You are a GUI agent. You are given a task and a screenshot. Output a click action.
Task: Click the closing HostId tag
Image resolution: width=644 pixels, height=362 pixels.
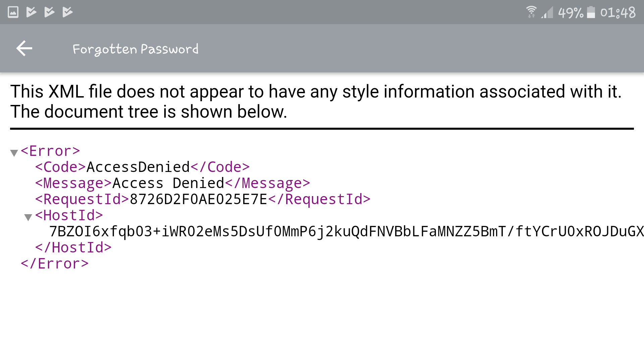click(x=73, y=247)
